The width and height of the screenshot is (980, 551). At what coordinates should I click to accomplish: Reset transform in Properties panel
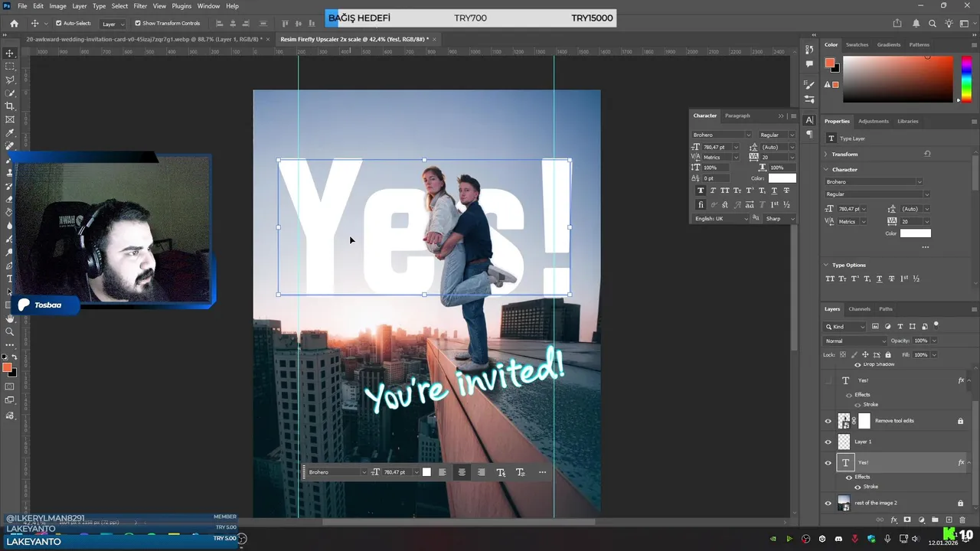tap(927, 154)
